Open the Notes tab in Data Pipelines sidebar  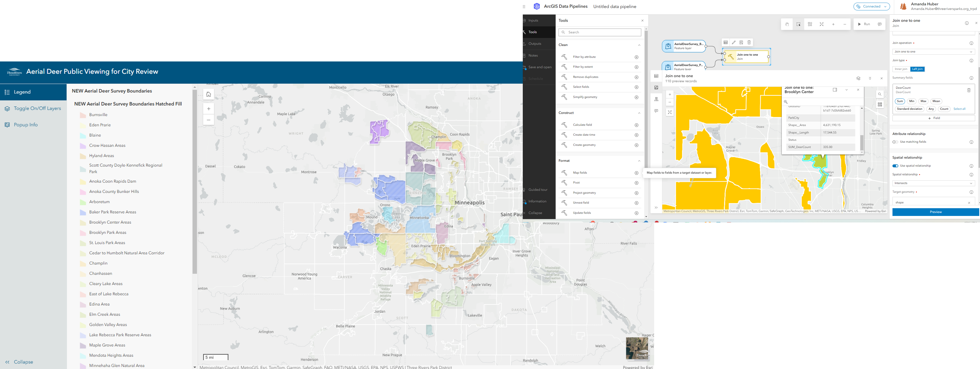coord(539,55)
